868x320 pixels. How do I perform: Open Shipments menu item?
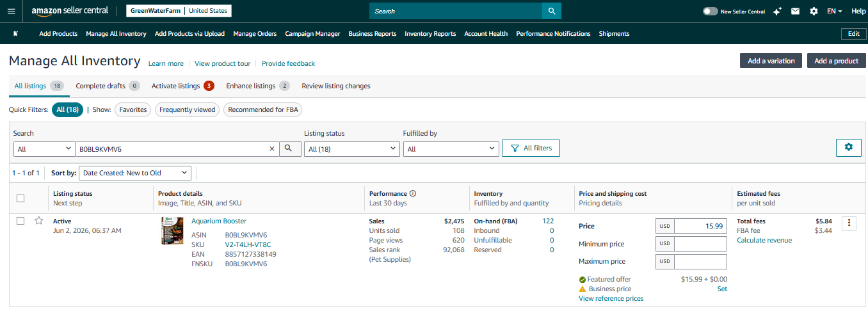pos(614,33)
